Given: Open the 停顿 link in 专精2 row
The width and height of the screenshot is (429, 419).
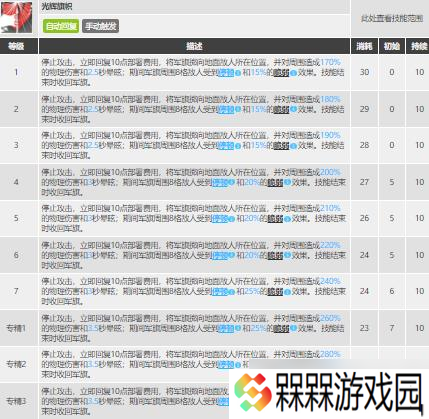Looking at the screenshot, I should (226, 365).
